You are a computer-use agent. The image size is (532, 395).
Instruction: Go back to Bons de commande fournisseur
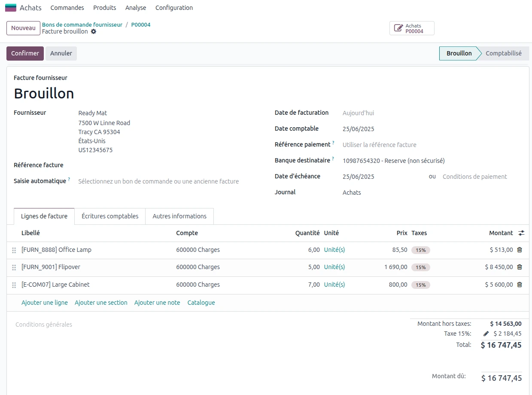[82, 25]
